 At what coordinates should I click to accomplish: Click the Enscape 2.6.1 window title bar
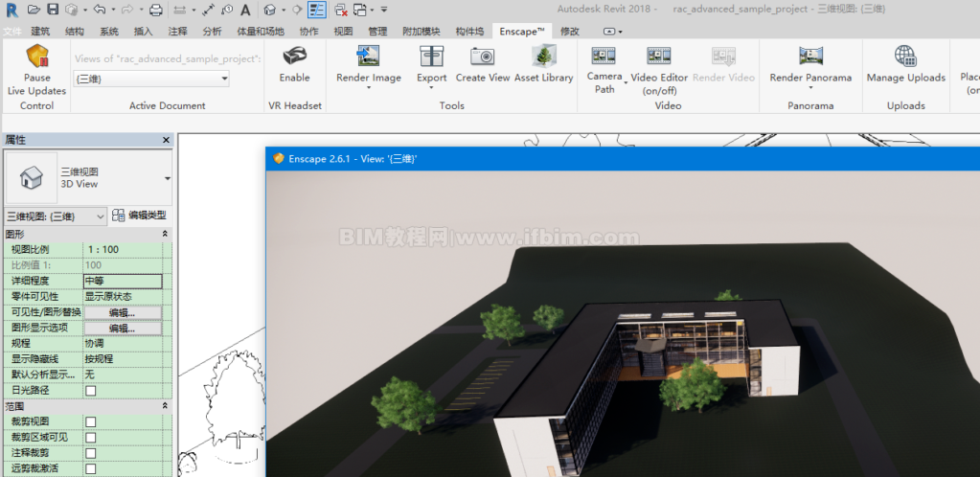tap(623, 159)
